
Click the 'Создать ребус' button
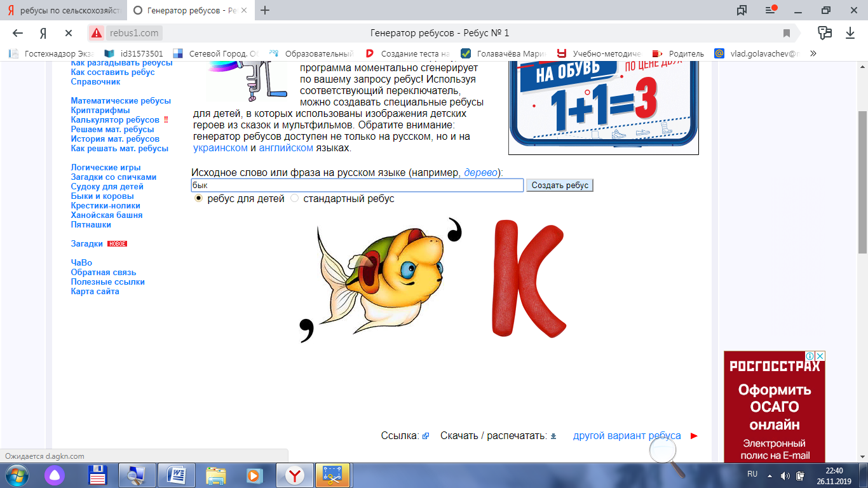click(x=560, y=186)
